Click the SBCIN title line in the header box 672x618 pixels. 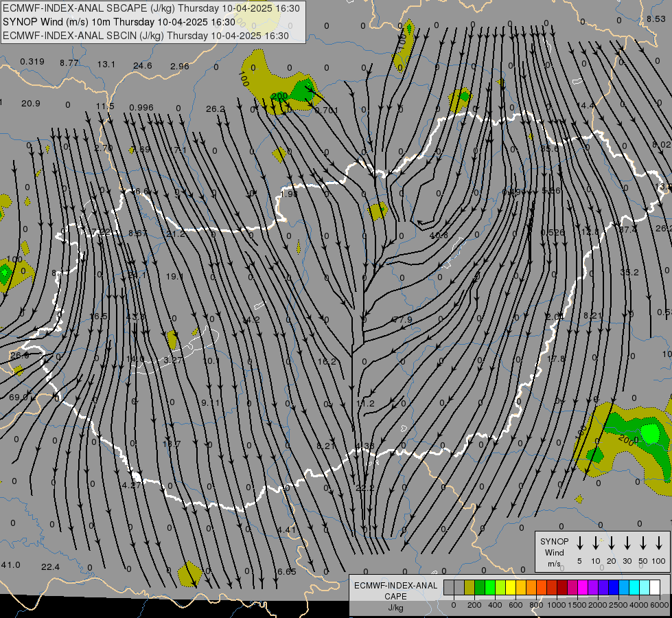146,36
